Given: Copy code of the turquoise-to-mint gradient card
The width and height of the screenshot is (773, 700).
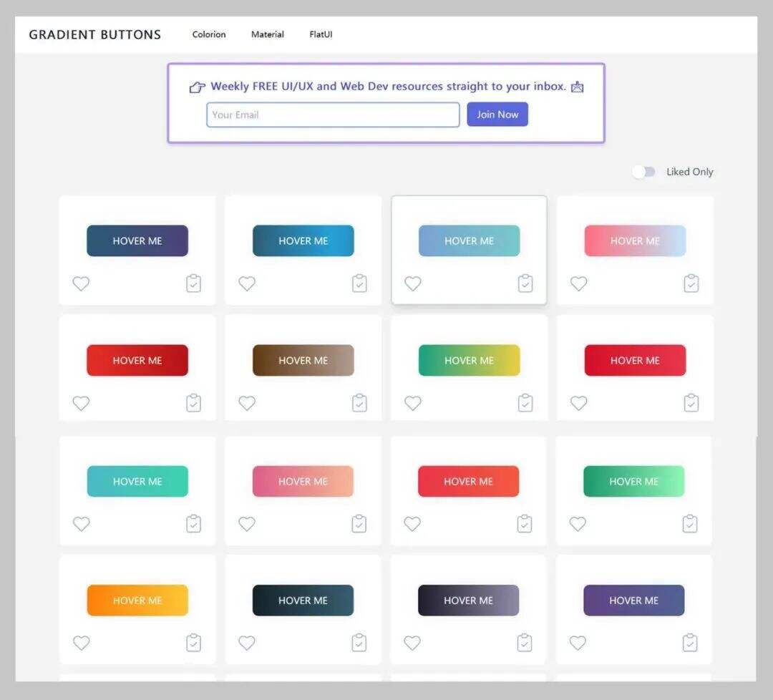Looking at the screenshot, I should pos(194,523).
